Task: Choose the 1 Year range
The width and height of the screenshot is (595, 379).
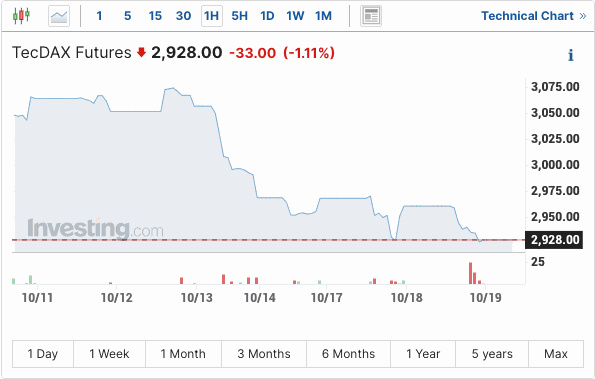Action: coord(423,354)
